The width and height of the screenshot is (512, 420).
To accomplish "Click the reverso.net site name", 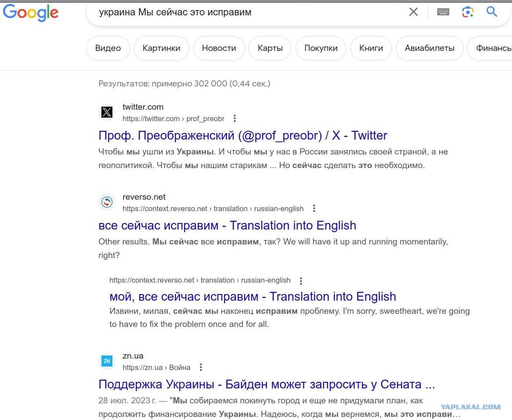I will tap(144, 197).
